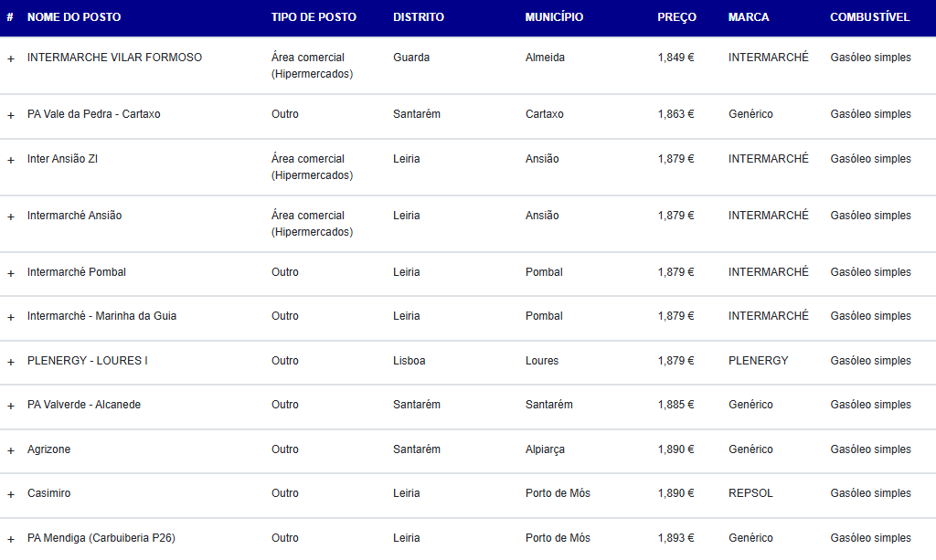Image resolution: width=936 pixels, height=560 pixels.
Task: Click plus icon beside PA Valverde - Alcanede
Action: [x=11, y=406]
